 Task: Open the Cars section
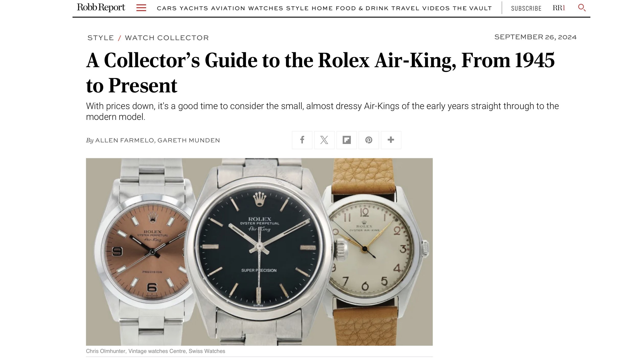click(x=167, y=8)
